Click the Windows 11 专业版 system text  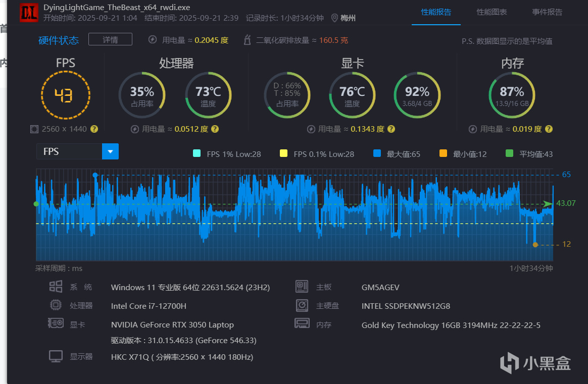click(x=190, y=287)
